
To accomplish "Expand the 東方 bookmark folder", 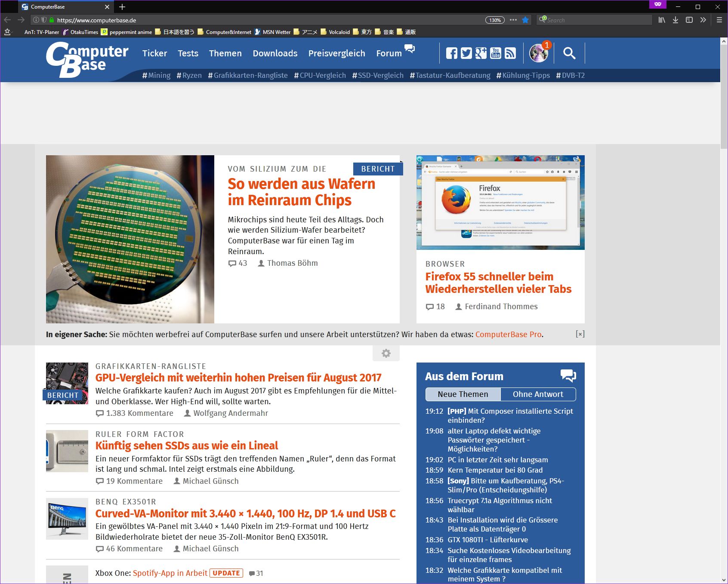I will click(362, 32).
